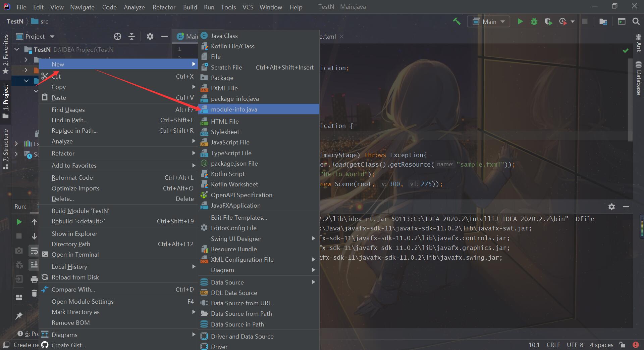
Task: Open the Database tool window
Action: click(639, 78)
